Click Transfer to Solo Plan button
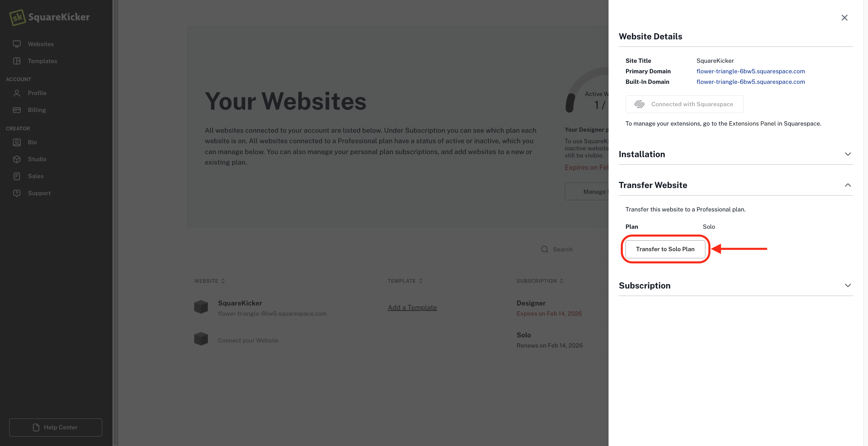 665,249
